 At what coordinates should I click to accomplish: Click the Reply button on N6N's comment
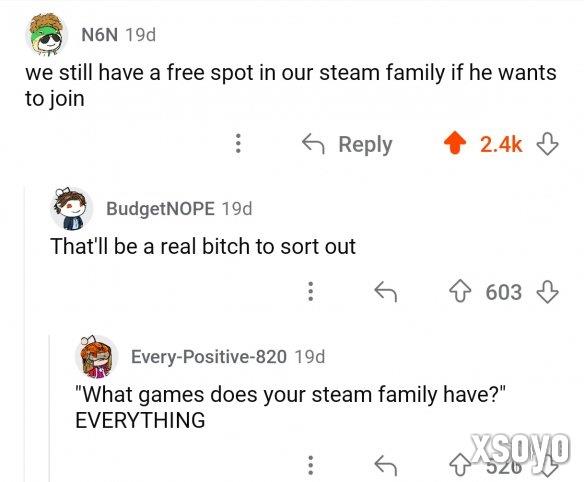coord(347,144)
